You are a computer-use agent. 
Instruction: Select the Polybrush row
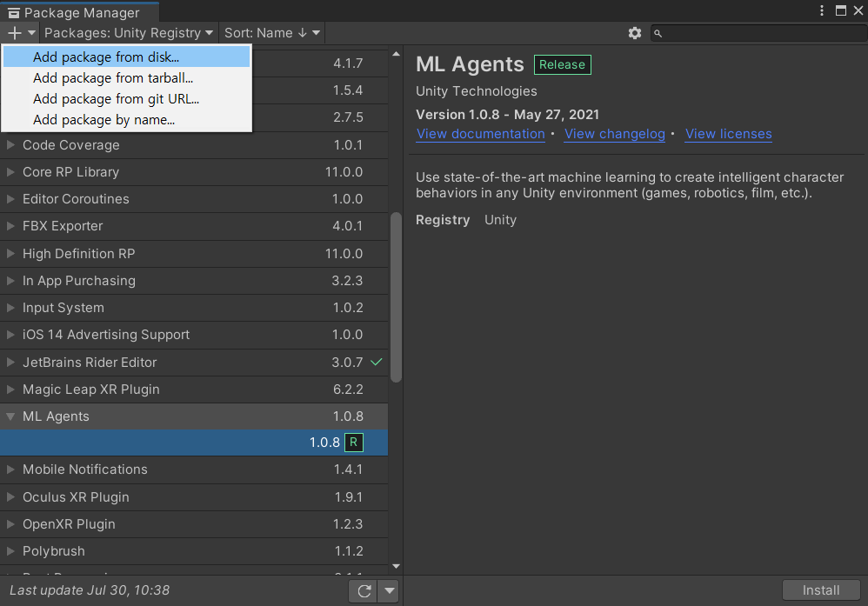click(194, 551)
